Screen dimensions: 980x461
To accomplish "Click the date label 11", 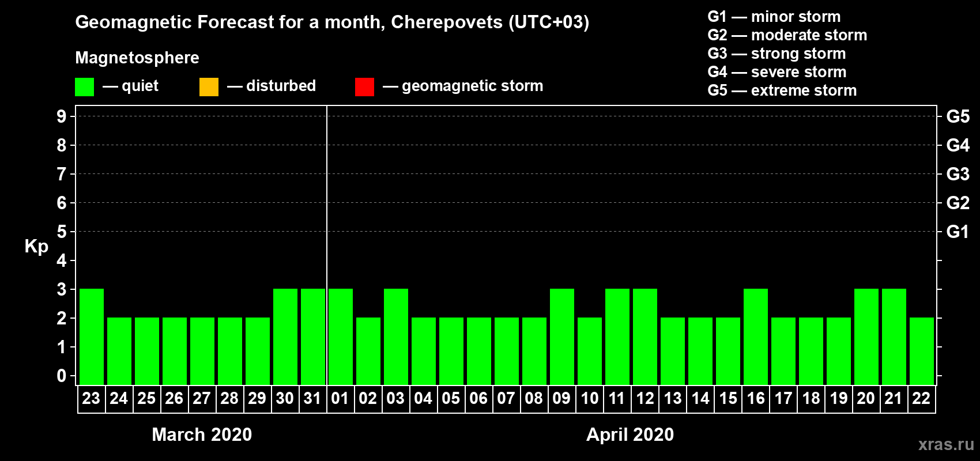I will click(x=617, y=398).
